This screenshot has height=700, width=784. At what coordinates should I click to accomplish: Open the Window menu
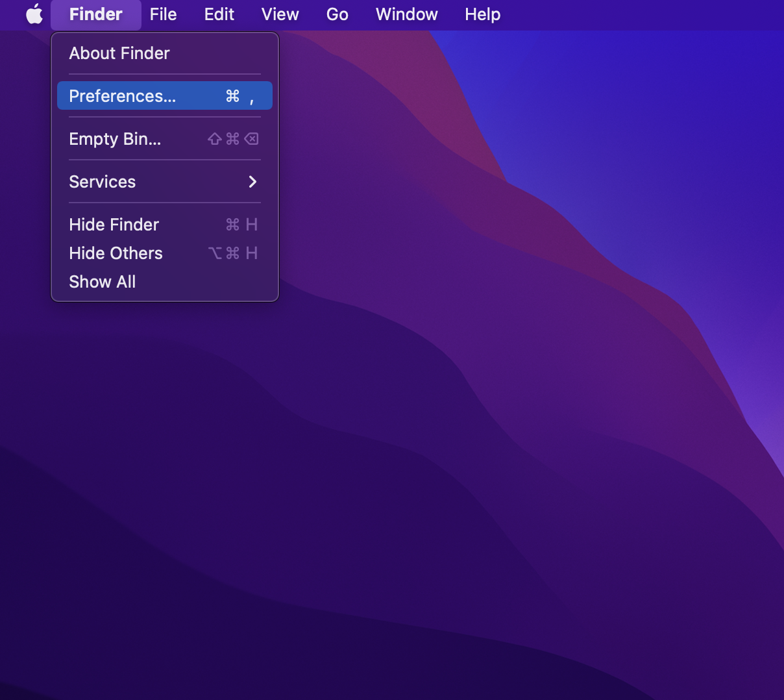(407, 14)
